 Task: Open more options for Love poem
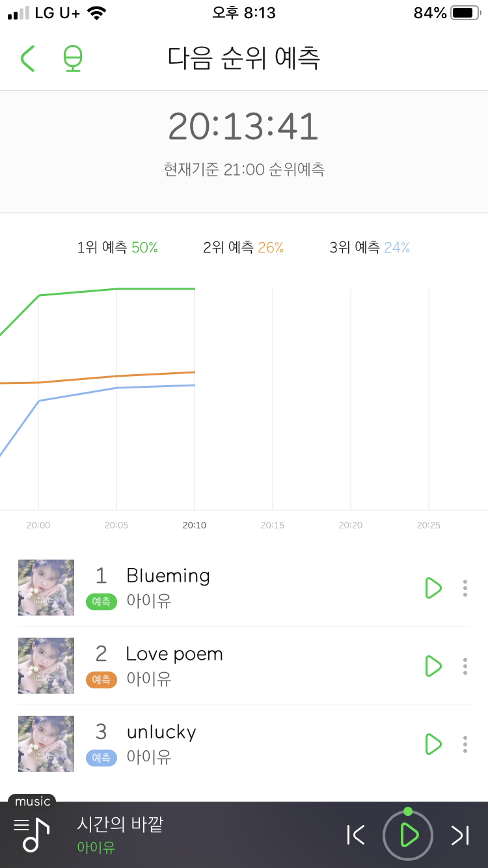[x=465, y=666]
